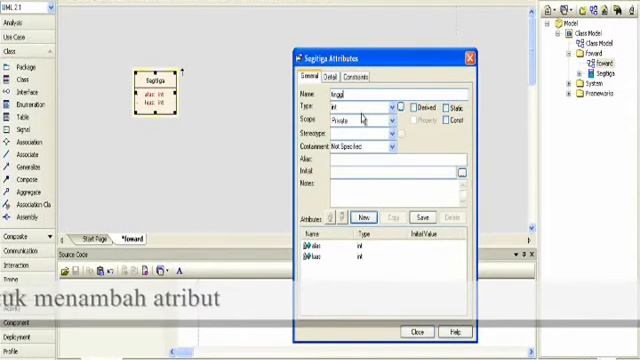Click new diagram icon in Project Browser toolbar
Screen dimensions: 640x360
(593, 11)
